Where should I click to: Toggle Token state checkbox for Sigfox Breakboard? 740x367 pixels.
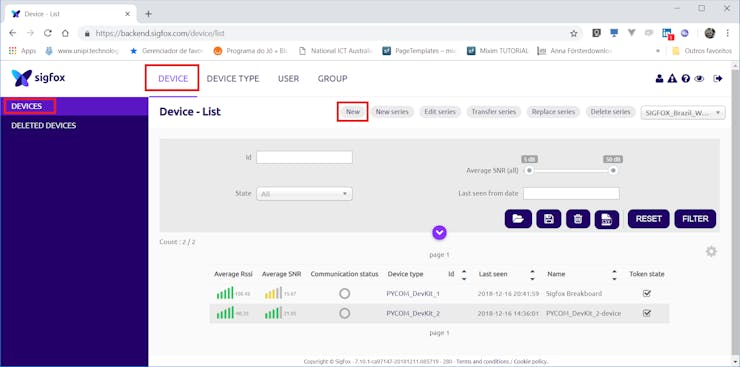(647, 293)
